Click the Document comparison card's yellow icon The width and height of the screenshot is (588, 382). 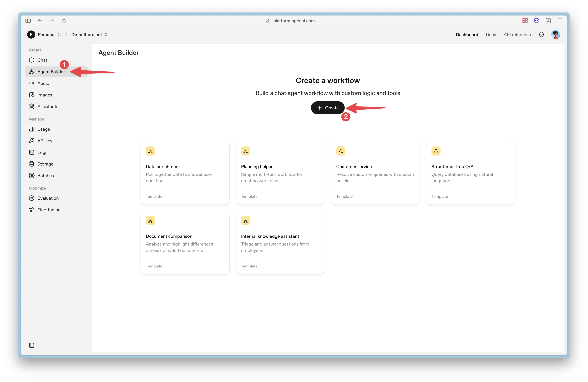[150, 221]
